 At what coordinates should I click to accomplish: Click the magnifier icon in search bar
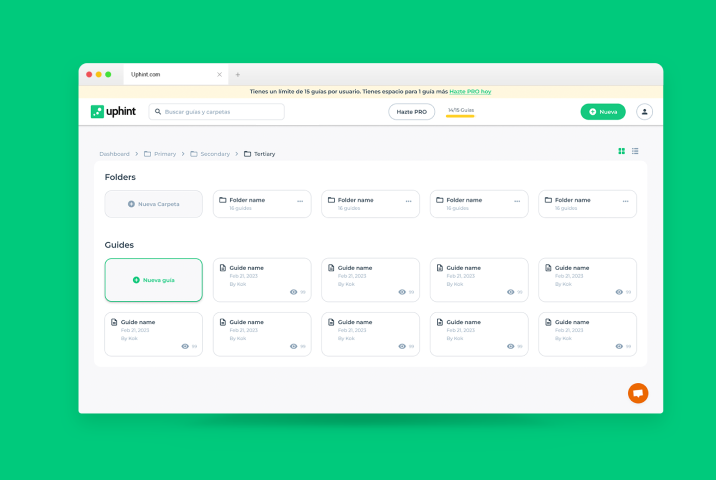(158, 112)
